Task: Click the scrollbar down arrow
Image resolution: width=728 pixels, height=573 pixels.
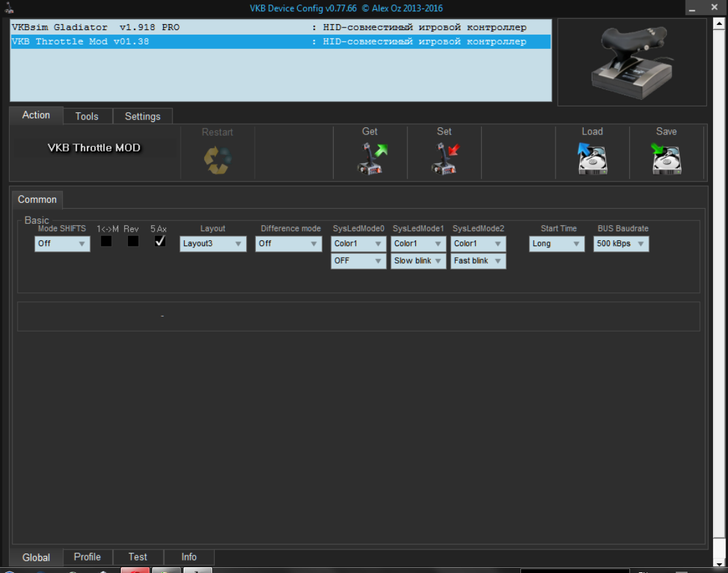Action: (x=719, y=564)
